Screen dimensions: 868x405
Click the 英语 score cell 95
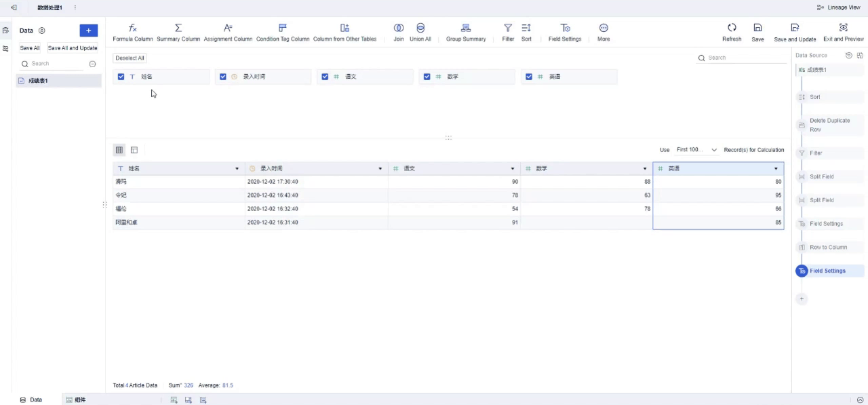[718, 195]
